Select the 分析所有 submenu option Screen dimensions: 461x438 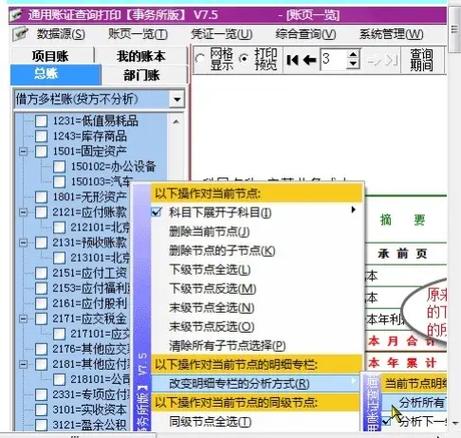[414, 403]
